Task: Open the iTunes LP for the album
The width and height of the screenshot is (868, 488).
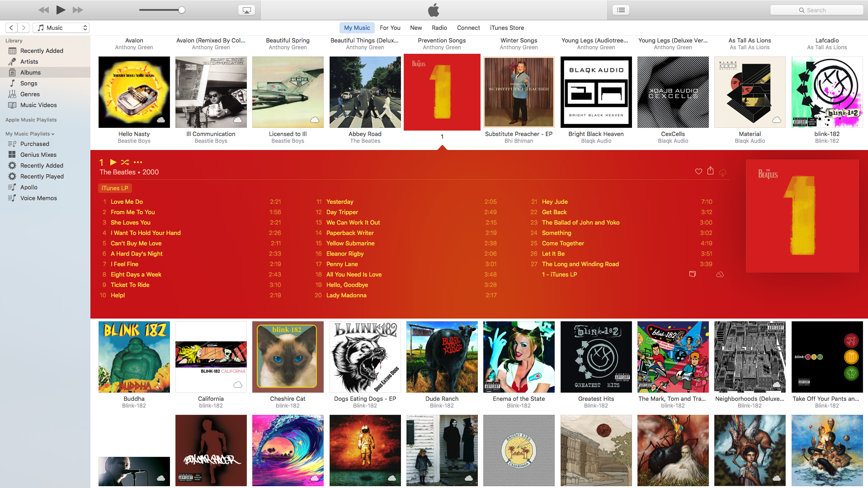Action: [115, 188]
